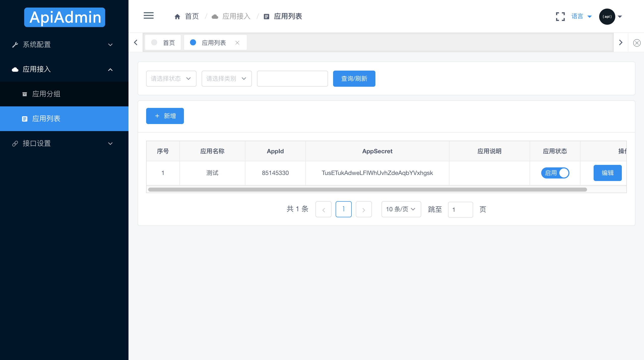The width and height of the screenshot is (644, 360).
Task: Click 首页 breadcrumb link
Action: 192,17
